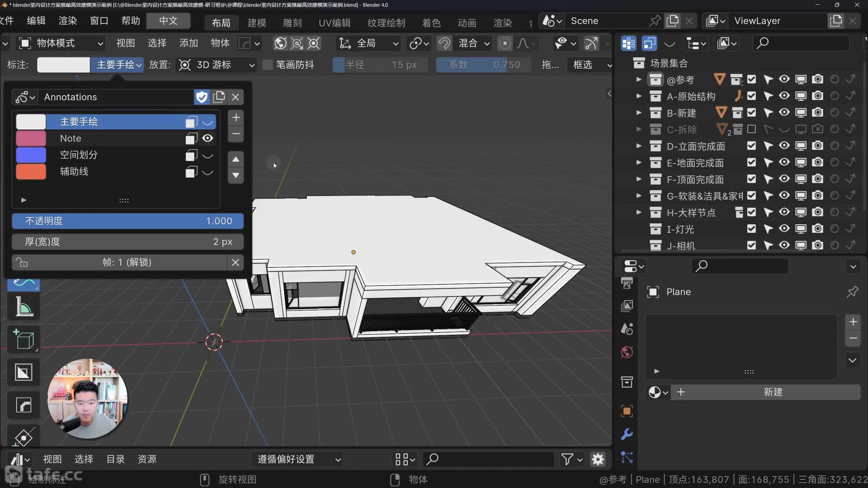Select the Measure tool in toolbar
868x488 pixels.
[24, 307]
